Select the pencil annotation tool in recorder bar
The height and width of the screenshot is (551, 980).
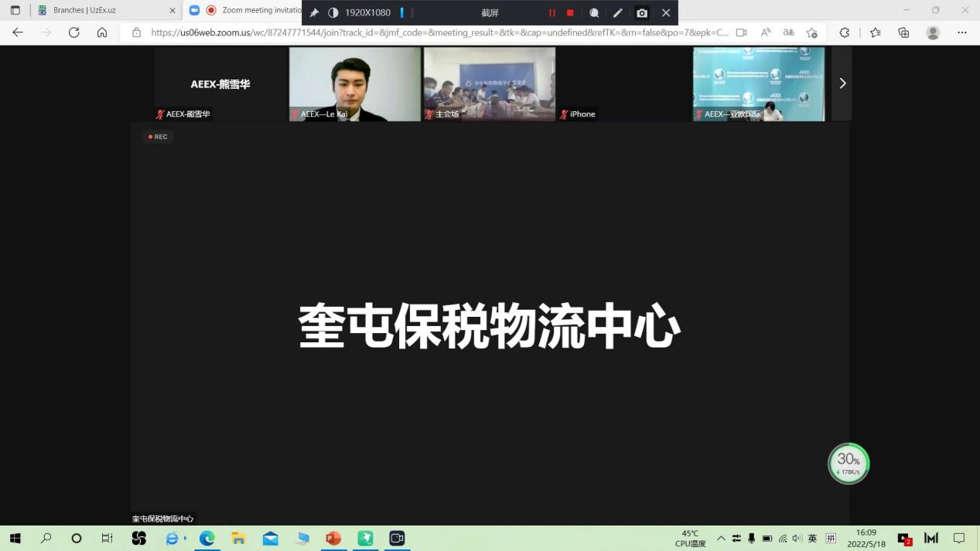(617, 13)
